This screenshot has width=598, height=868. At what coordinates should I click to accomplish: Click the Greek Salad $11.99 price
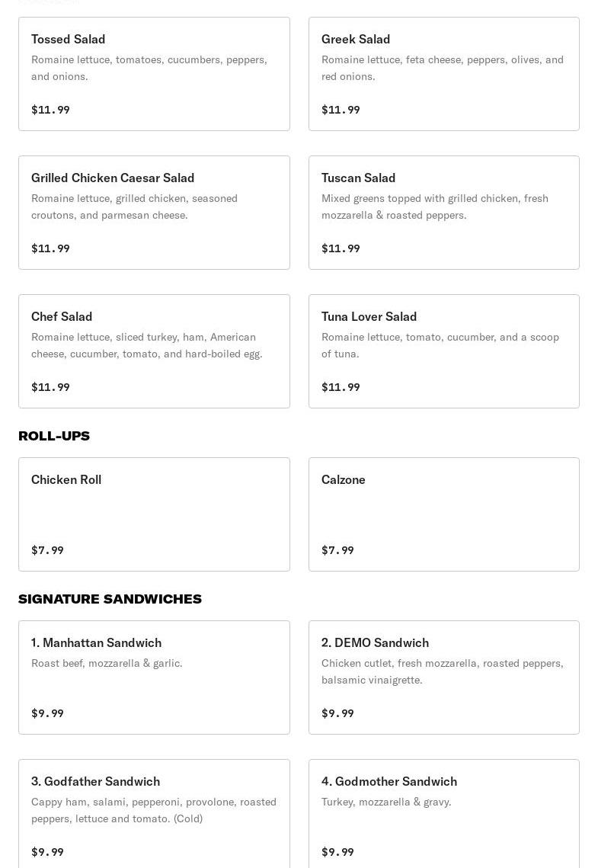341,110
